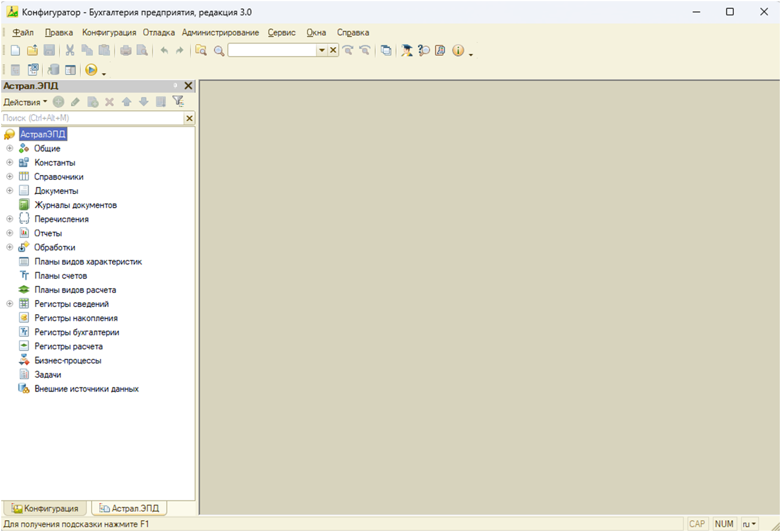Click the magnifier Find icon
Viewport: 781px width, 532px height.
point(219,51)
